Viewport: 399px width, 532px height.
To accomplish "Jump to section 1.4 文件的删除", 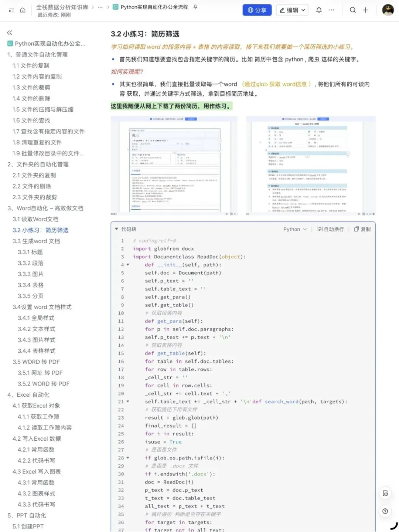I will click(31, 98).
